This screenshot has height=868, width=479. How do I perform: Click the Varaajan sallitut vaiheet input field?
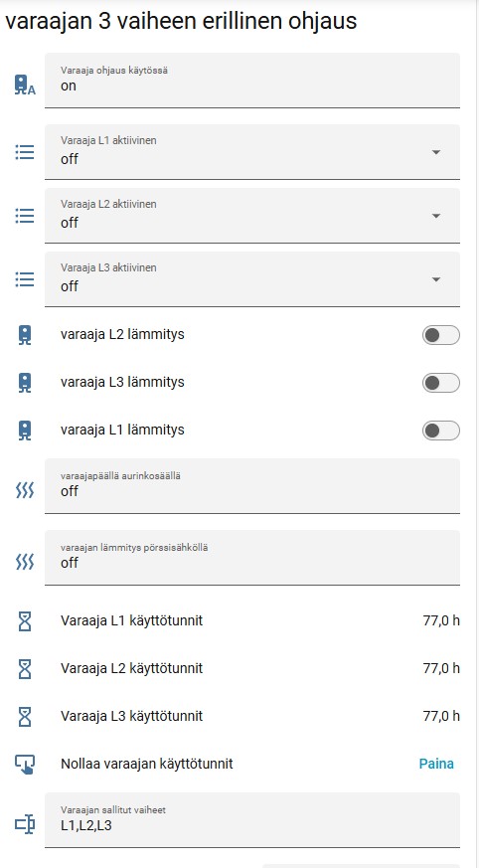(x=252, y=820)
